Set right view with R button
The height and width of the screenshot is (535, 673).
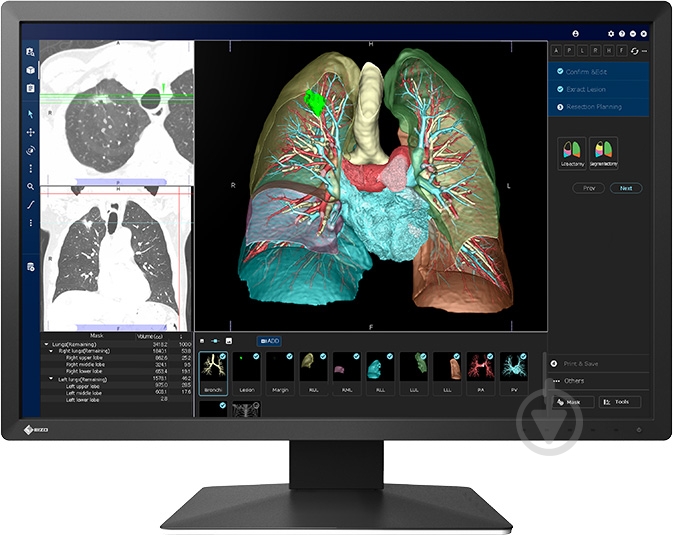595,51
